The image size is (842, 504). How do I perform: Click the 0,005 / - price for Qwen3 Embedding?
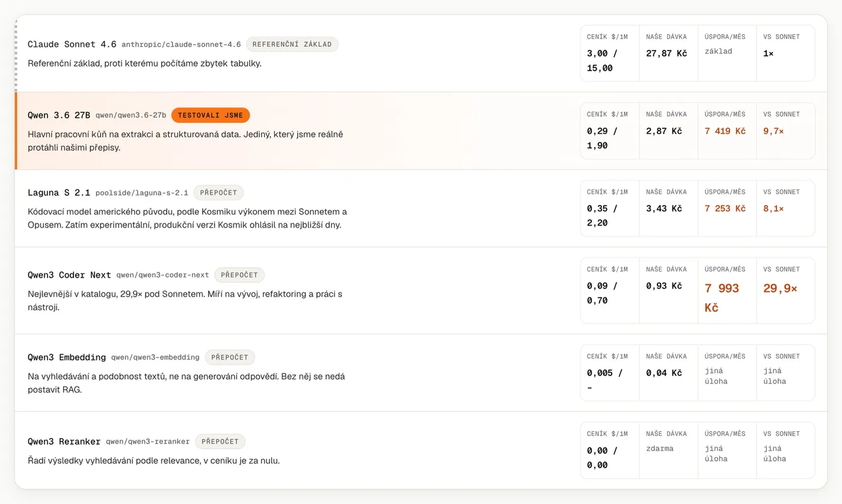(604, 380)
